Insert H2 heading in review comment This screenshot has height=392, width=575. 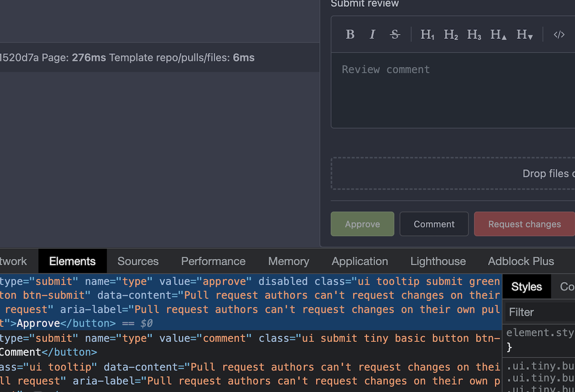point(451,34)
